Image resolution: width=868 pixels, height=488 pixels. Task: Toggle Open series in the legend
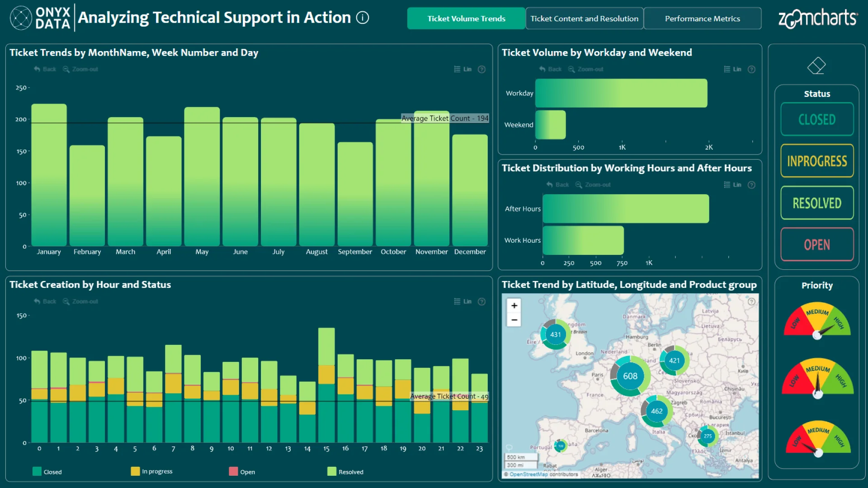point(242,472)
